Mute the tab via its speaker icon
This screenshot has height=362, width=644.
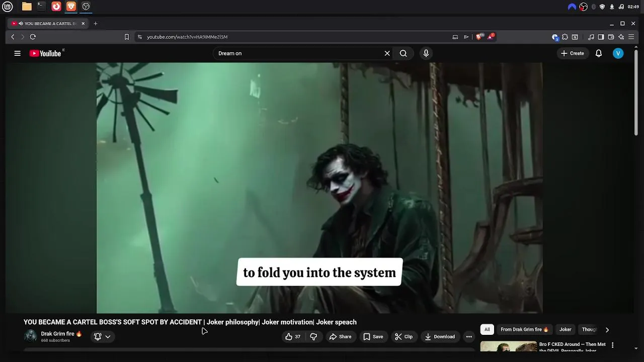[21, 24]
